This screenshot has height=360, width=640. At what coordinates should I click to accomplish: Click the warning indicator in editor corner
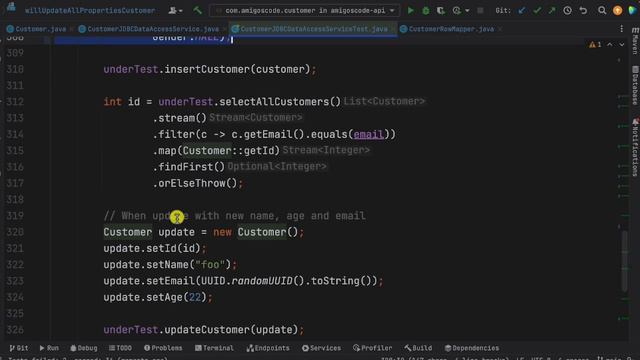[x=595, y=44]
